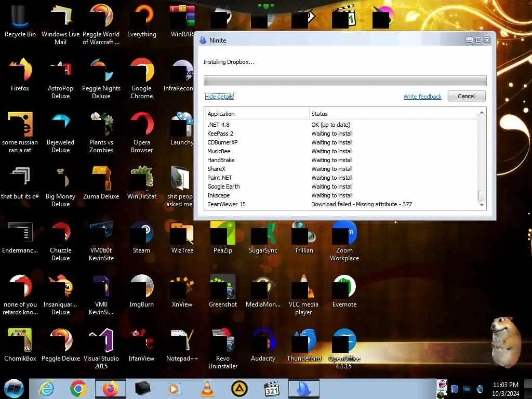Click the Ninite installation progress bar
This screenshot has width=532, height=399.
(x=345, y=81)
